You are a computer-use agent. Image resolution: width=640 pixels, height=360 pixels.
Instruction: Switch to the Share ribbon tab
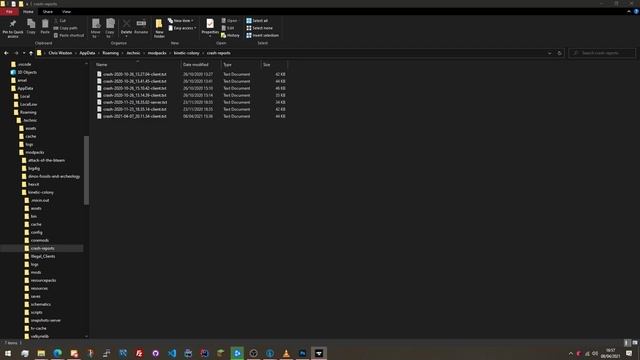48,12
